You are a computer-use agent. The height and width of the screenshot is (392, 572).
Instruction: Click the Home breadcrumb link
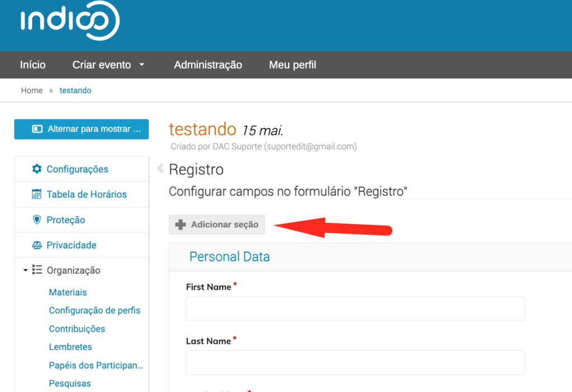point(32,90)
